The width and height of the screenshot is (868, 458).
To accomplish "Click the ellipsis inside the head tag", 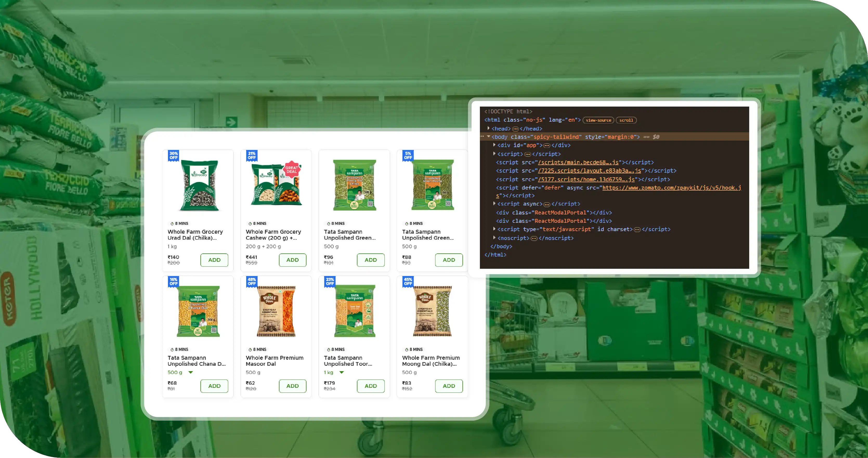I will click(515, 129).
